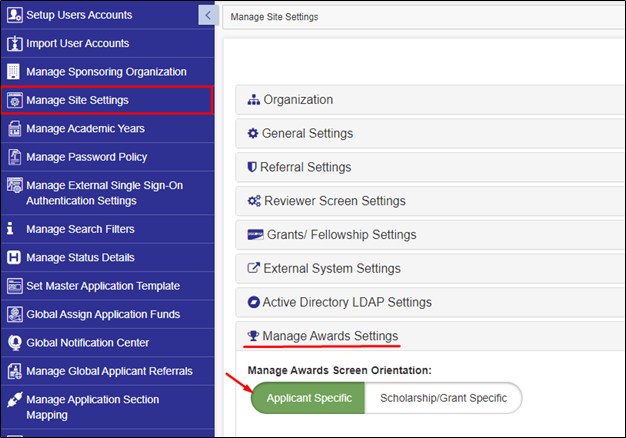The height and width of the screenshot is (438, 626).
Task: Click the Setup Users Accounts icon
Action: click(x=15, y=15)
